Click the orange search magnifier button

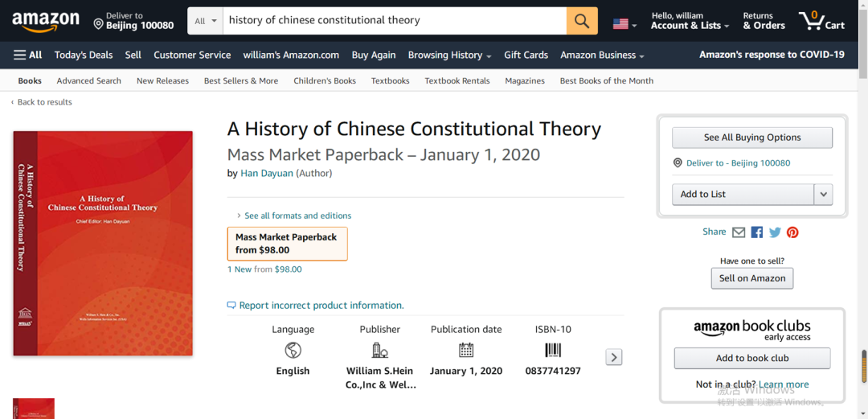click(582, 21)
